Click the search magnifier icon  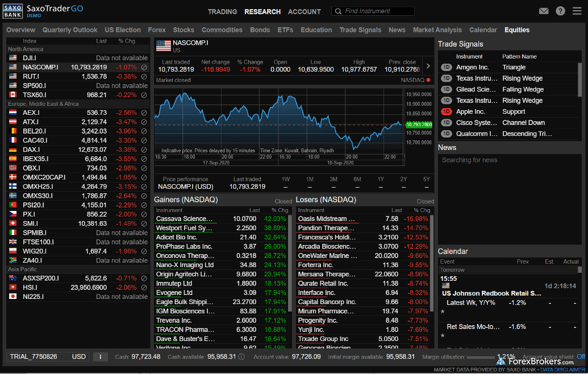(338, 11)
